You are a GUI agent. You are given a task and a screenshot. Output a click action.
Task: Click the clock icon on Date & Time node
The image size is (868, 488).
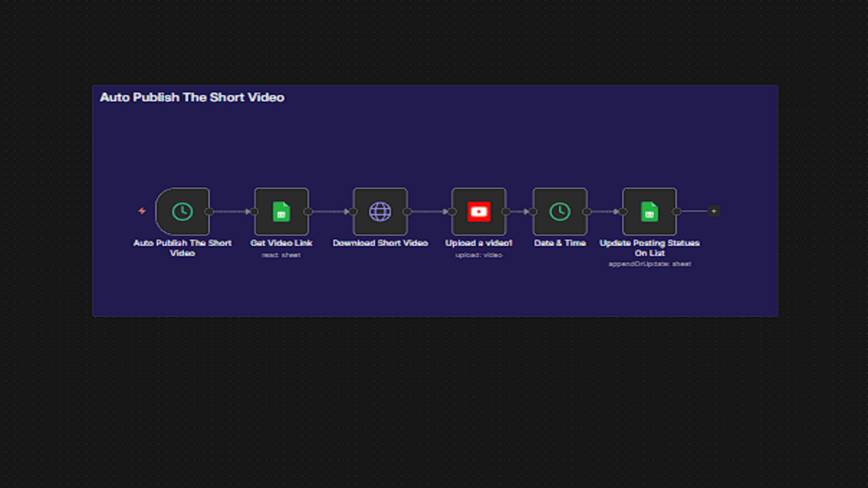(x=560, y=211)
